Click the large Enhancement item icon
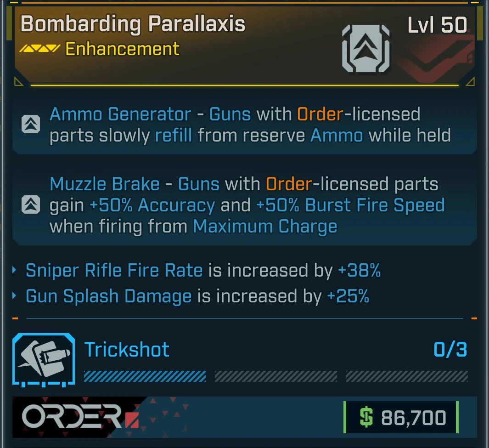 click(x=366, y=49)
